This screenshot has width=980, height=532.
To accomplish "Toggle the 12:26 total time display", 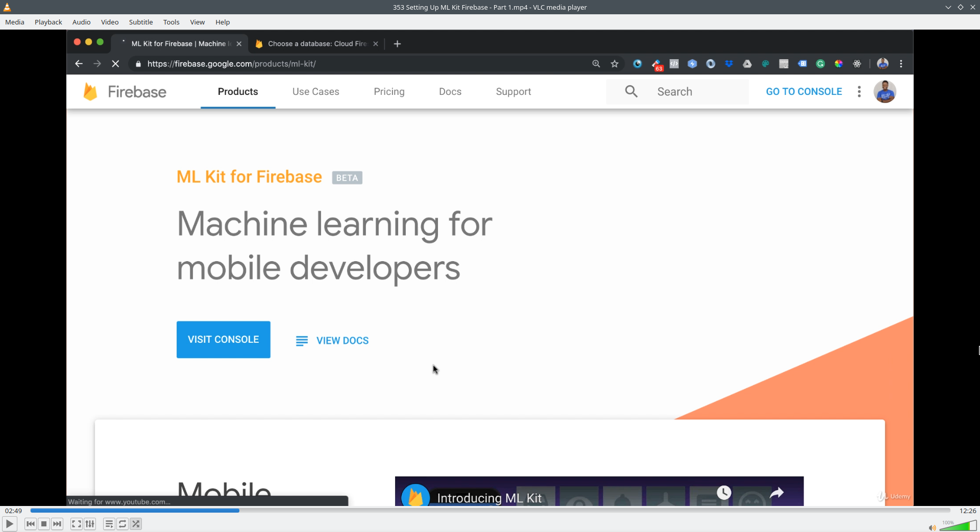I will coord(968,511).
